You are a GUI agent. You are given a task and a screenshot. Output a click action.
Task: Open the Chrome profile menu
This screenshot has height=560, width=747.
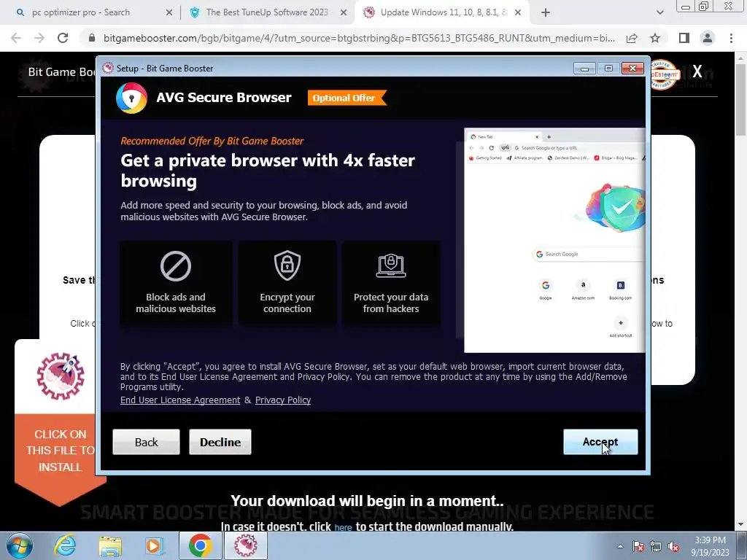click(708, 38)
